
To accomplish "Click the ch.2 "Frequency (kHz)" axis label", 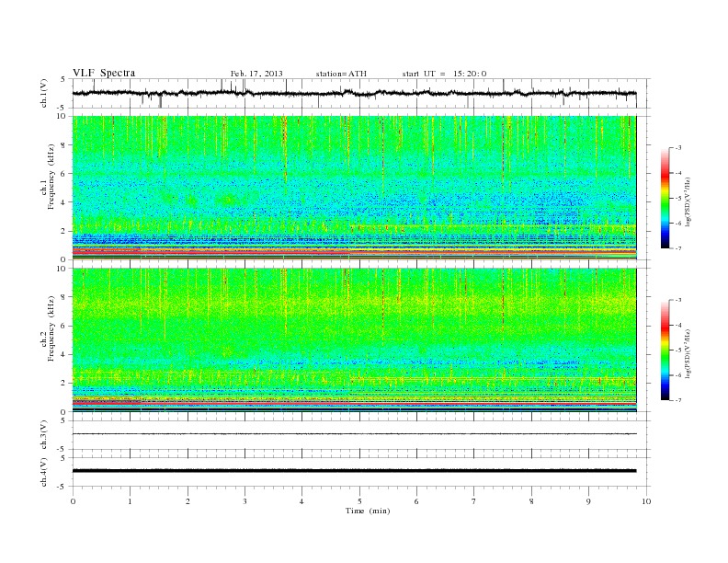I will 51,328.
